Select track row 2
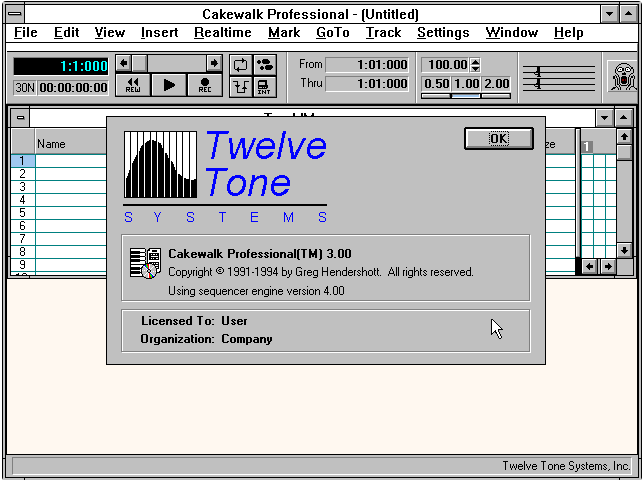Screen dimensions: 643x480 (22, 174)
